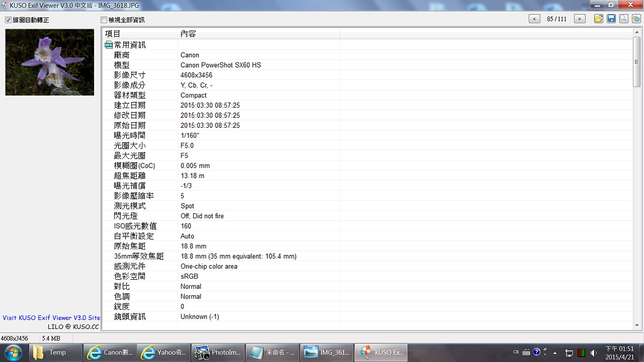Click the Y, Cb, Cr, - value
The image size is (644, 362).
point(197,85)
